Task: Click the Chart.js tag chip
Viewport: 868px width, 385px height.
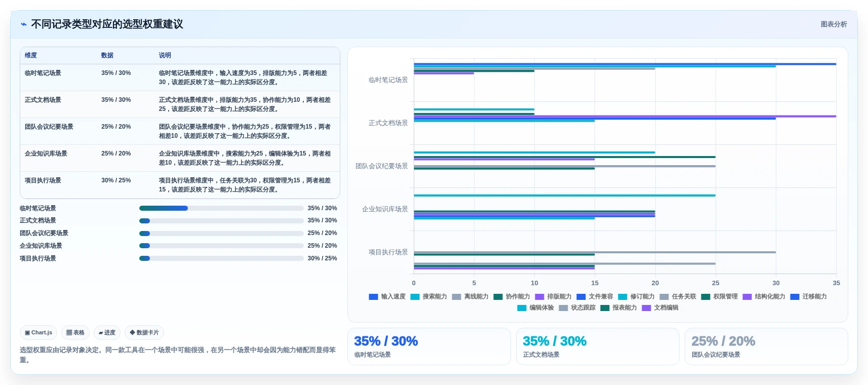Action: click(38, 333)
